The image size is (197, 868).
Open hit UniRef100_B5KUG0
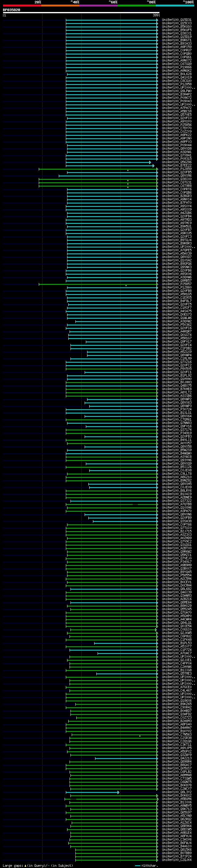point(177,26)
